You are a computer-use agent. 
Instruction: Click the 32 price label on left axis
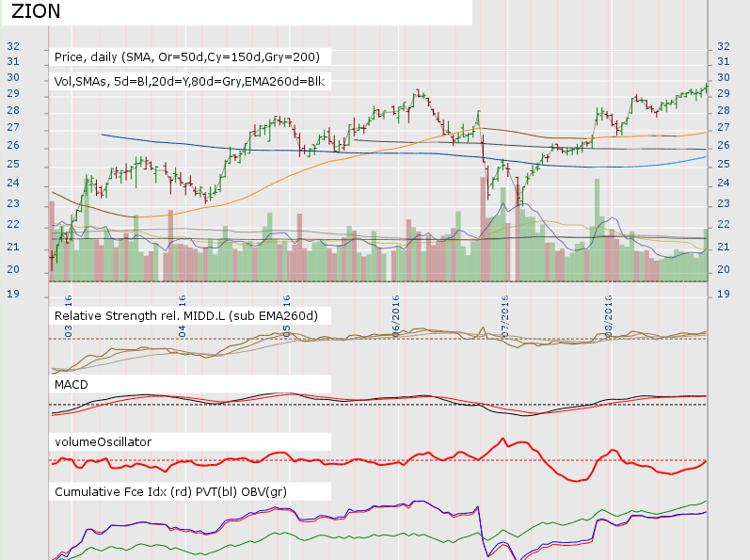tap(13, 46)
